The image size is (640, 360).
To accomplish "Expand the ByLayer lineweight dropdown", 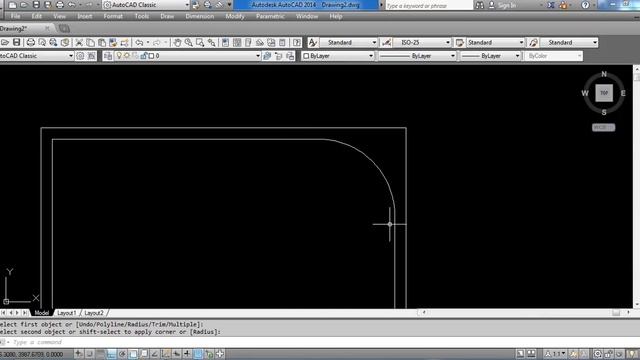I will pyautogui.click(x=517, y=56).
